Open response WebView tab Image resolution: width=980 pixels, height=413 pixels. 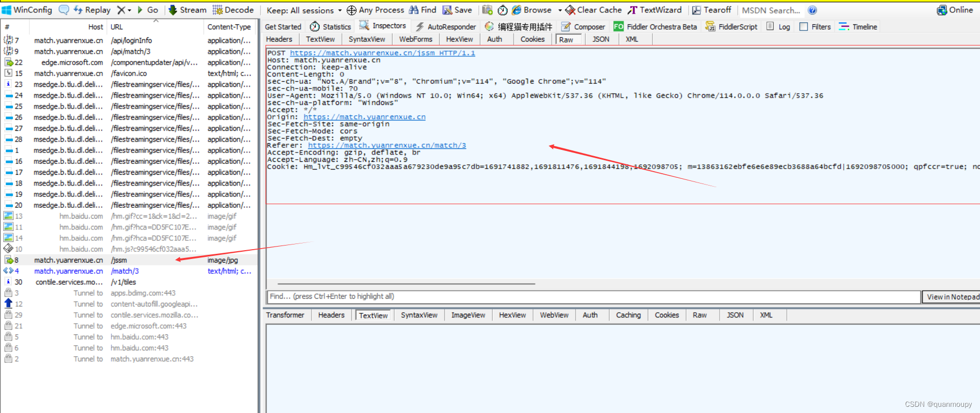pos(554,315)
